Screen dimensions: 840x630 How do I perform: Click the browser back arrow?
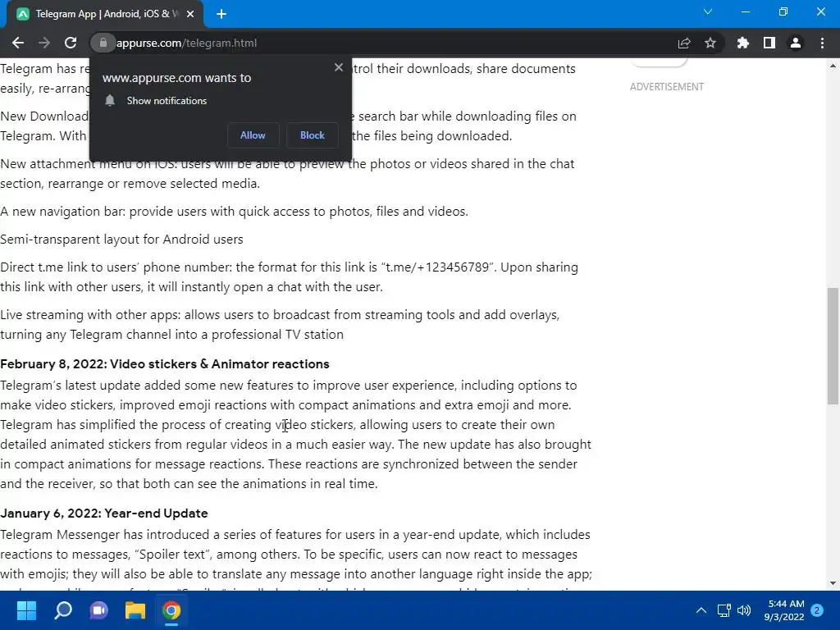(x=18, y=43)
